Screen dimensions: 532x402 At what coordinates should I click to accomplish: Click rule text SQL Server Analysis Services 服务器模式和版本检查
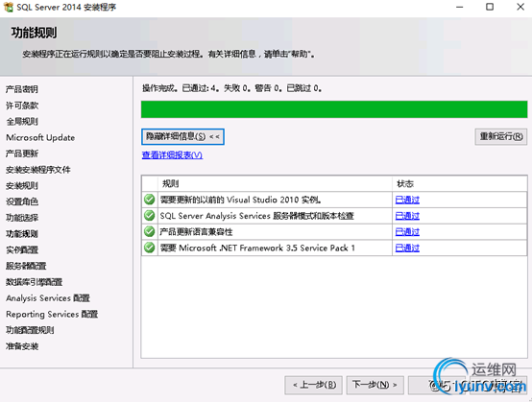pyautogui.click(x=256, y=216)
